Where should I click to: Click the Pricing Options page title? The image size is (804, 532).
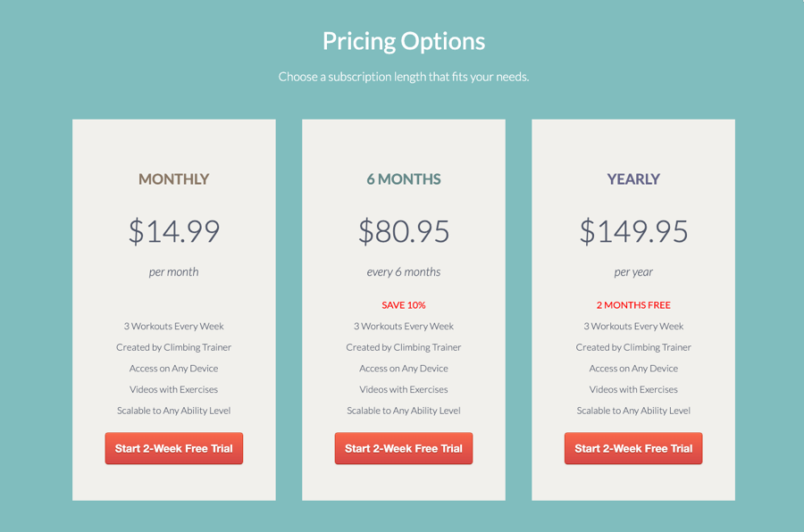(x=404, y=42)
